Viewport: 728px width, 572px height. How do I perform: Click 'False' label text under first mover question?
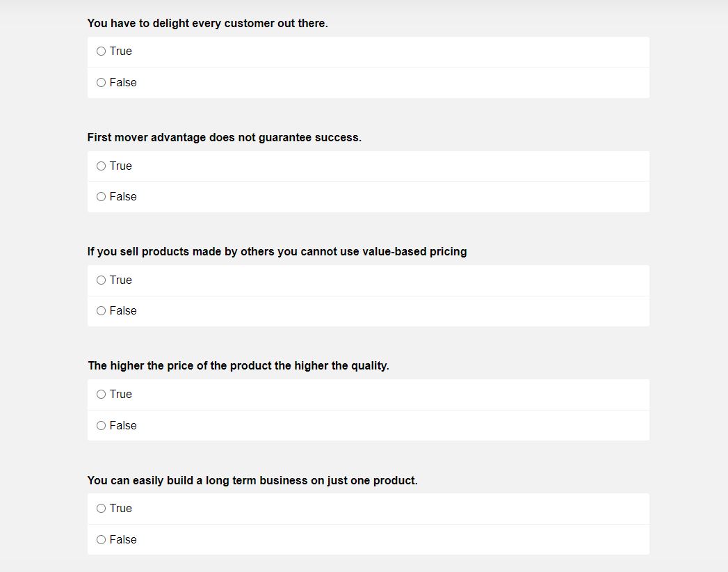(x=123, y=197)
